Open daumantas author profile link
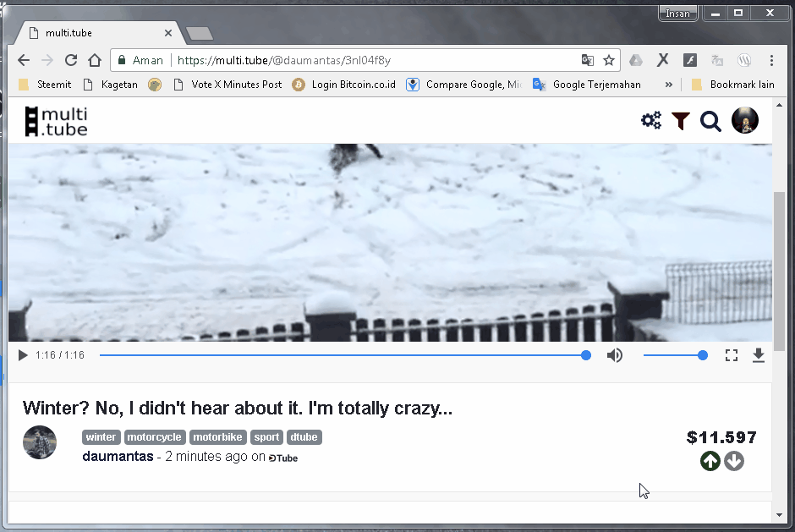 coord(118,457)
